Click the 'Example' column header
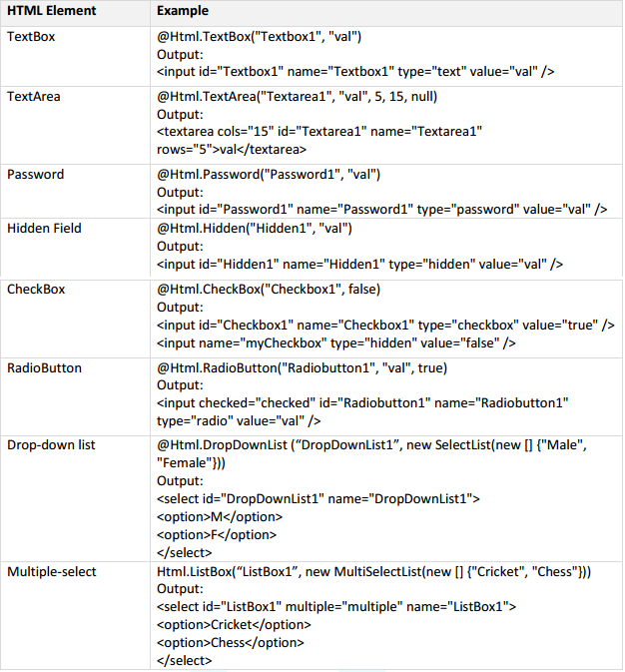The height and width of the screenshot is (672, 625). pyautogui.click(x=183, y=11)
